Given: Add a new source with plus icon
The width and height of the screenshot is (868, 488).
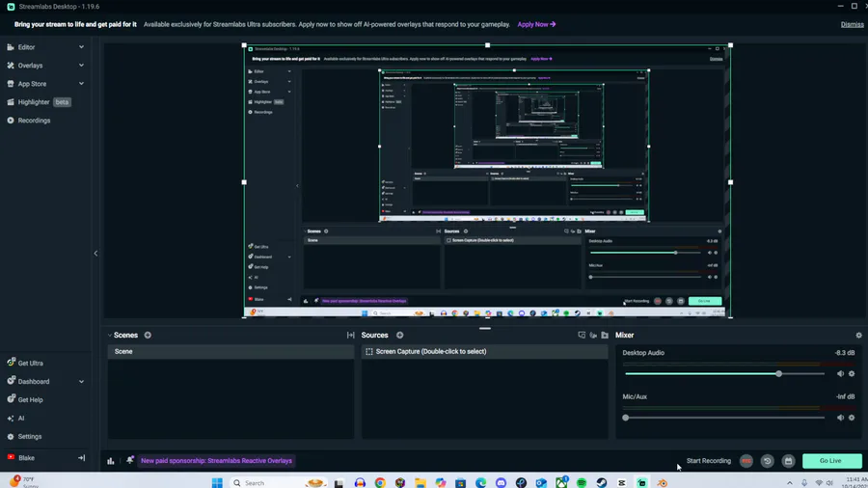Looking at the screenshot, I should (399, 336).
